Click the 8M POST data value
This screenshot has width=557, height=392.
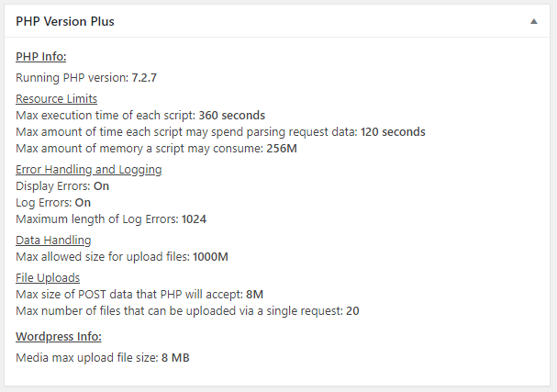click(x=255, y=295)
